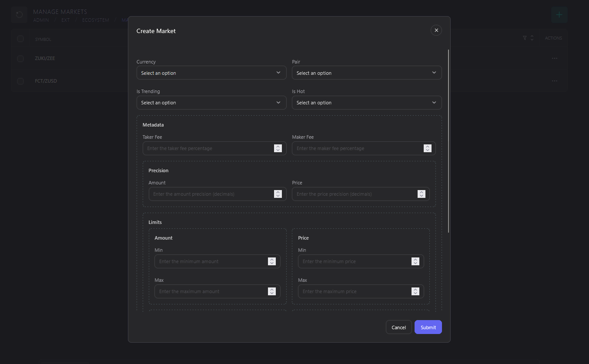Open the actions menu for ZUKI/ZEE
The width and height of the screenshot is (589, 364).
[554, 58]
